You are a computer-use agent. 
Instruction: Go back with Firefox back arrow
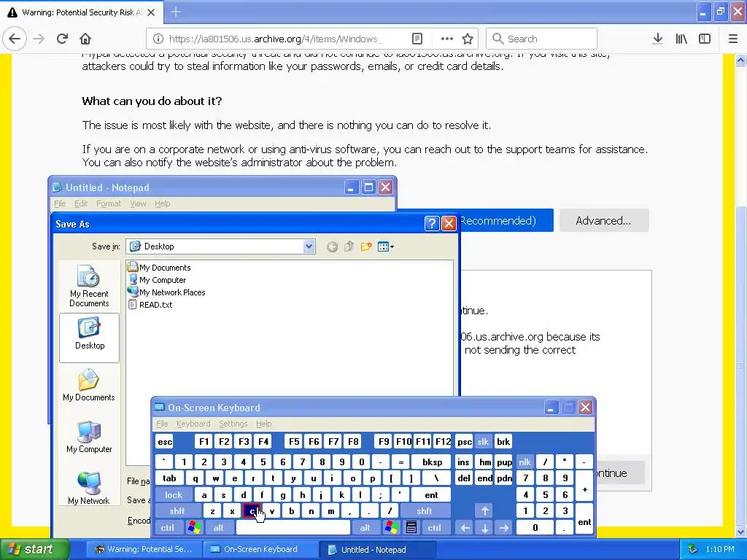pyautogui.click(x=15, y=39)
